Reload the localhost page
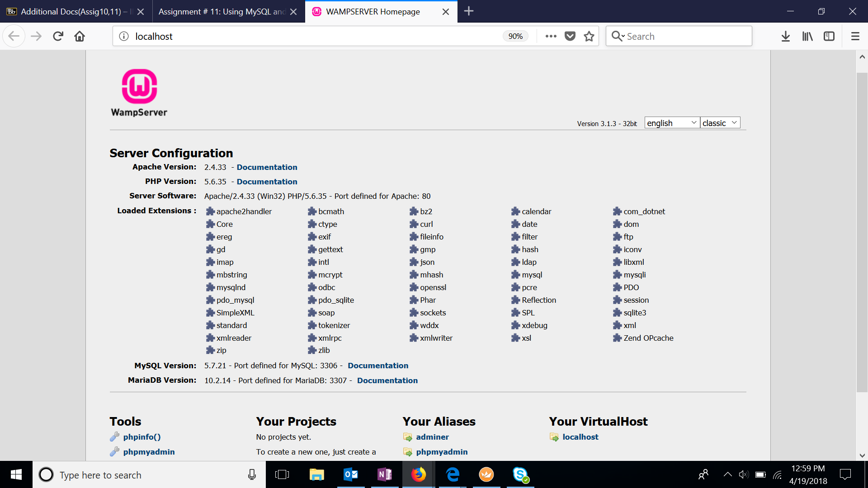The width and height of the screenshot is (868, 488). (x=58, y=36)
